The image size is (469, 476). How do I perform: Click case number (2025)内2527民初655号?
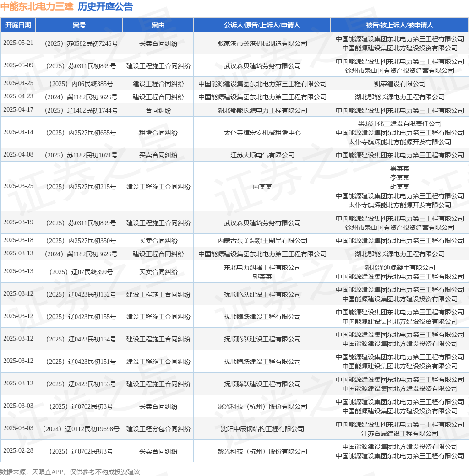(81, 133)
